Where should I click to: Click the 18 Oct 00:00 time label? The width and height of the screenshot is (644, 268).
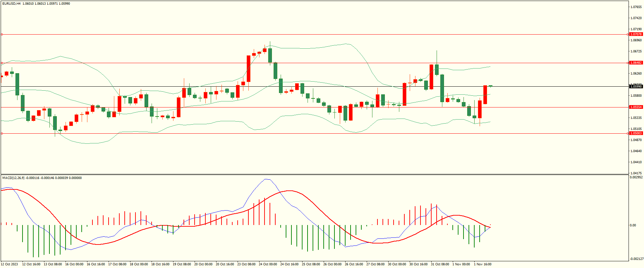[139, 264]
